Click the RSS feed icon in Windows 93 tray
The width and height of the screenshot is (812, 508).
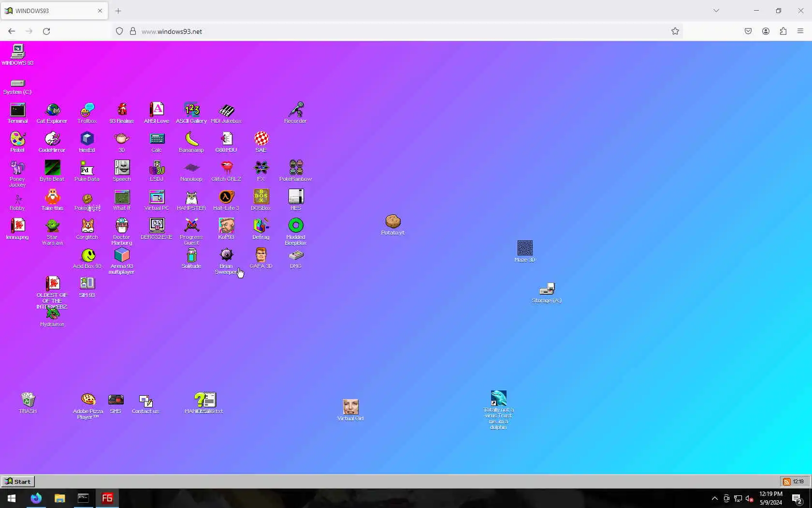pos(787,481)
